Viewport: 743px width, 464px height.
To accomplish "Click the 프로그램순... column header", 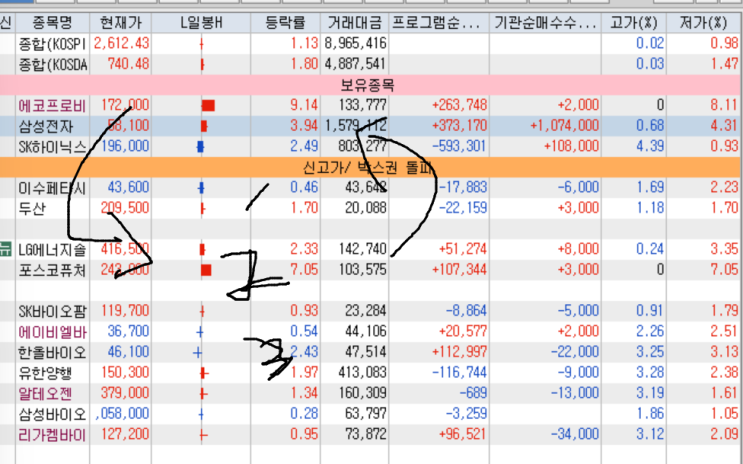I will (438, 22).
